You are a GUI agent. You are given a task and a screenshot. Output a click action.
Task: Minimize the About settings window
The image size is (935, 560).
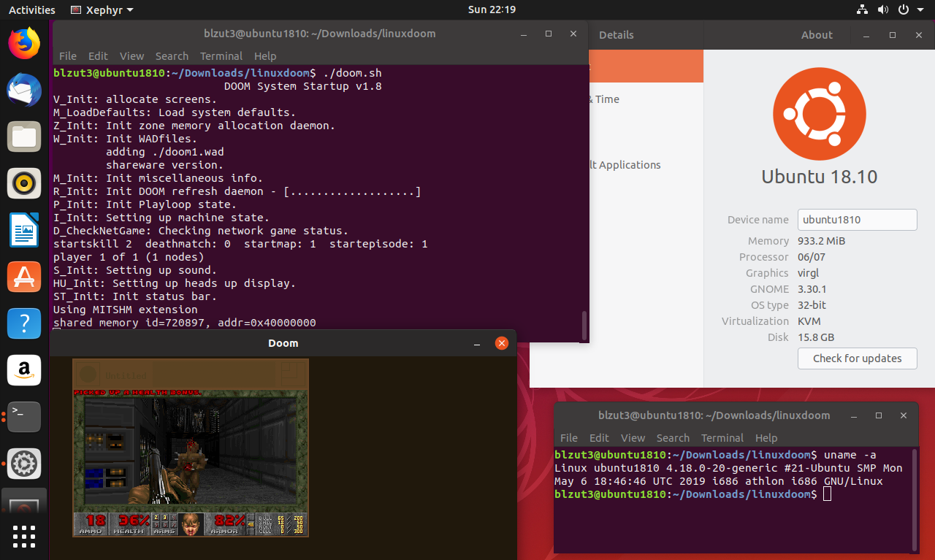(866, 35)
